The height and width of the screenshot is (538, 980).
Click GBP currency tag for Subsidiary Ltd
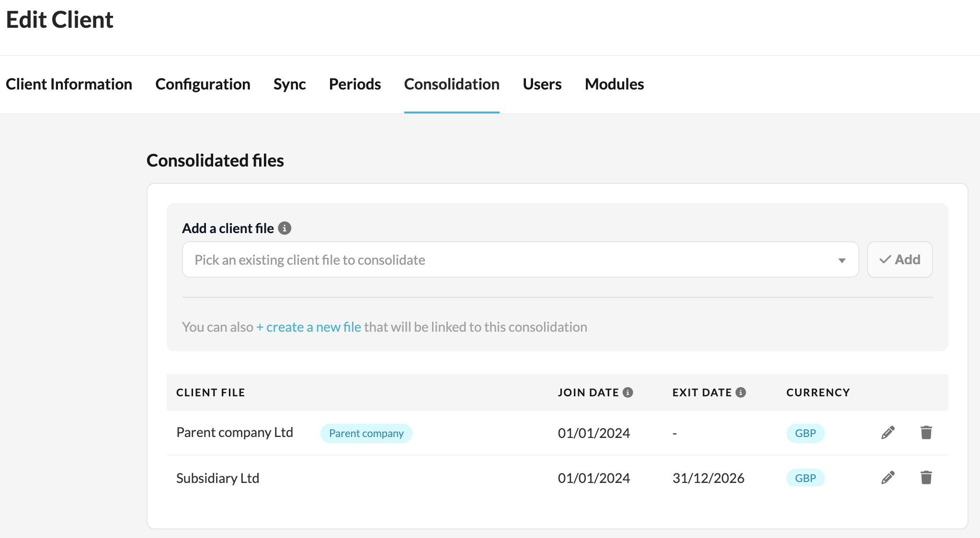(x=805, y=478)
